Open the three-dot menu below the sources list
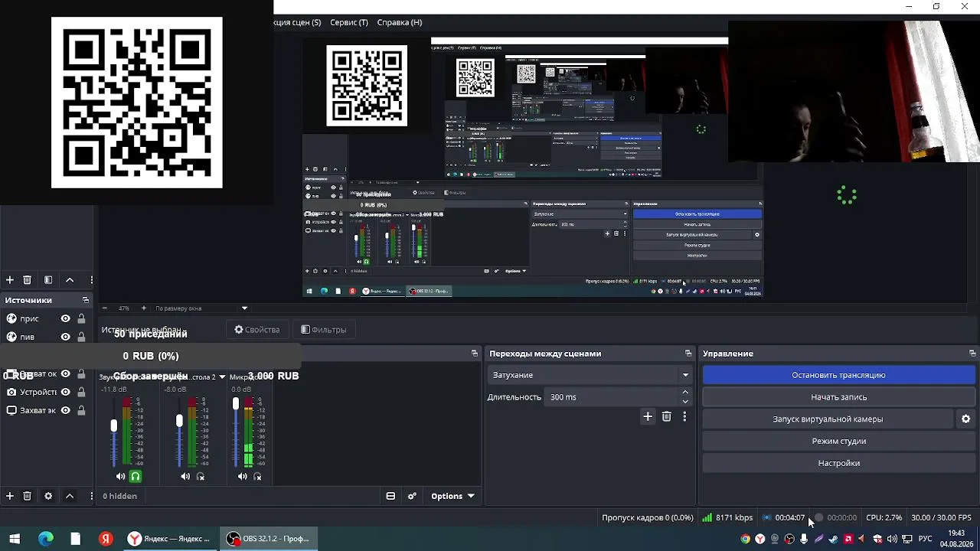 [x=91, y=496]
